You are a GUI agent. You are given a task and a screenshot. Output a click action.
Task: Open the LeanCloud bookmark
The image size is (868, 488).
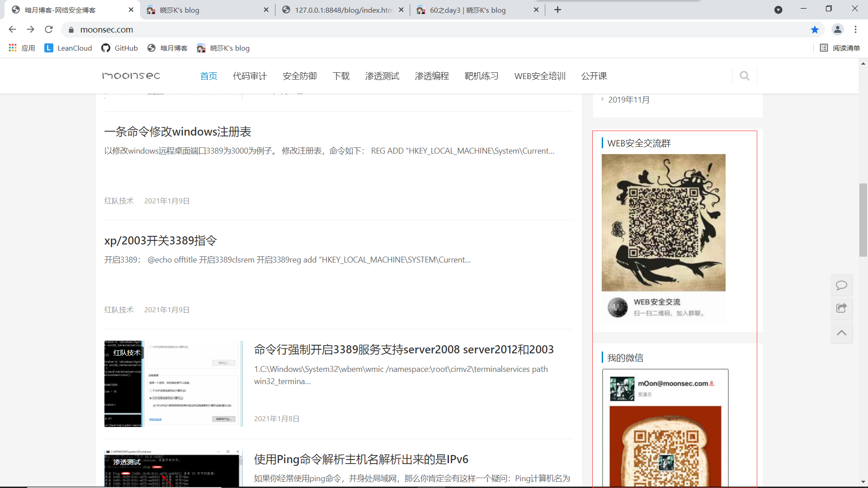[68, 48]
